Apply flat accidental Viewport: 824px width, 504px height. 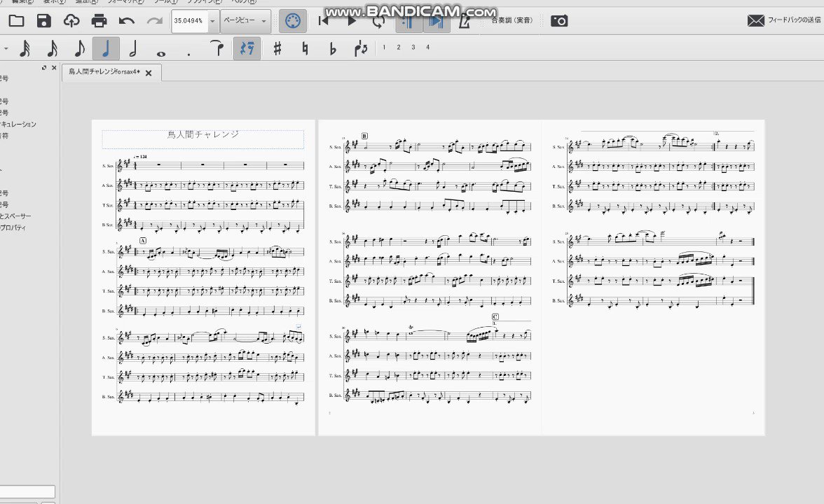(333, 49)
